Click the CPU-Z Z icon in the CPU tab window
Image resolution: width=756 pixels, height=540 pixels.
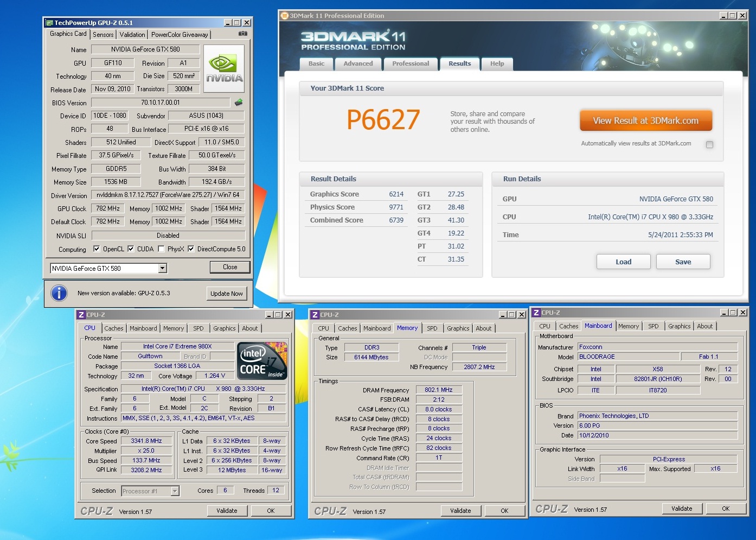point(81,315)
